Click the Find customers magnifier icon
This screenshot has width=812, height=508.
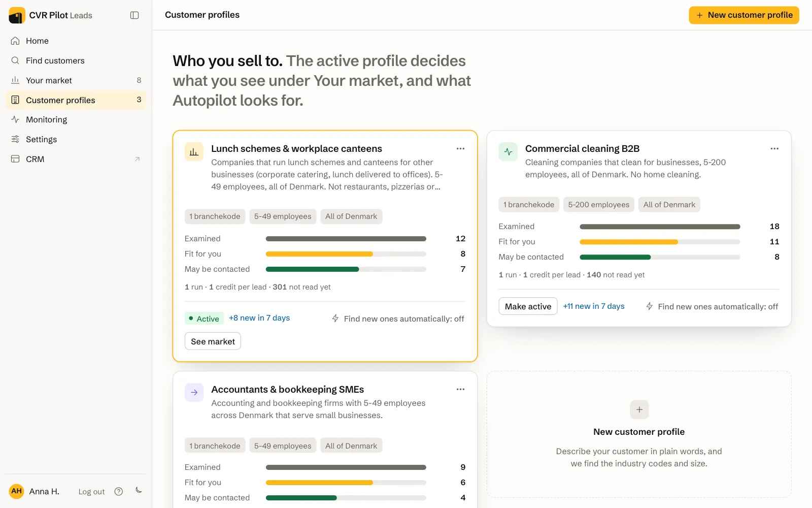15,60
